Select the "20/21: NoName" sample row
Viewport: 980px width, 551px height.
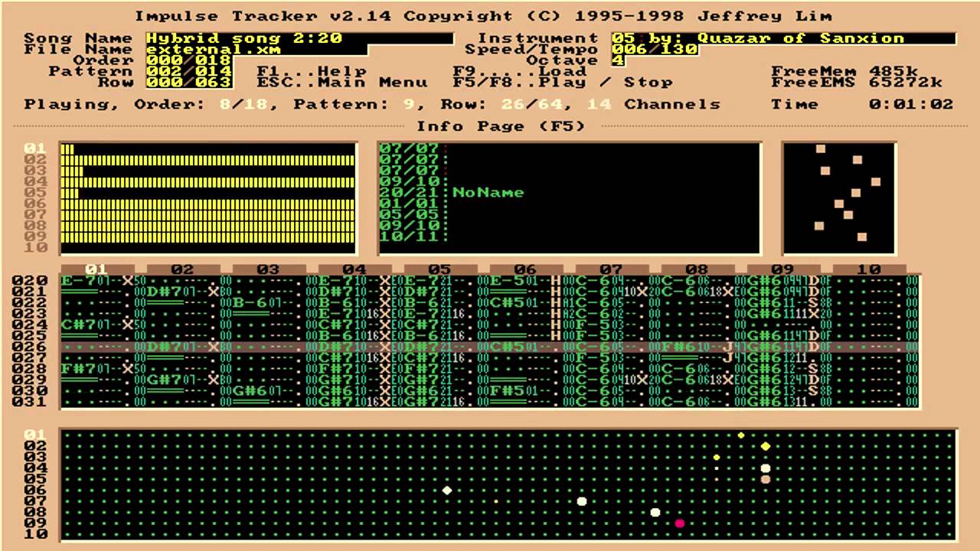[x=452, y=193]
